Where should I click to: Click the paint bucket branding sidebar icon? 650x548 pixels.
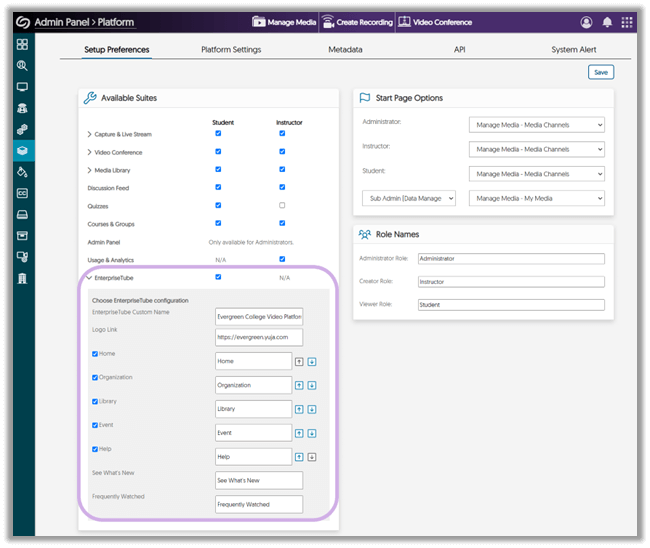(x=22, y=172)
